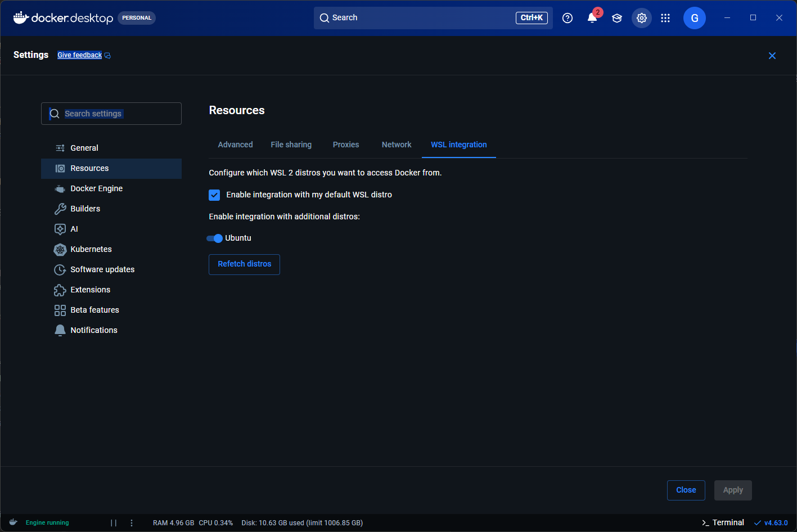Open the apps grid icon
The height and width of the screenshot is (532, 797).
665,18
